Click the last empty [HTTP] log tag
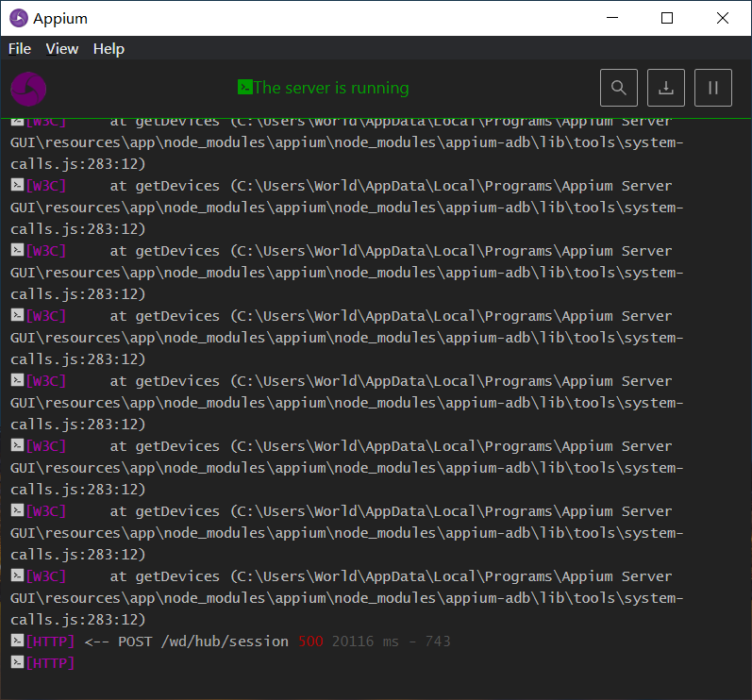The width and height of the screenshot is (752, 700). point(50,663)
